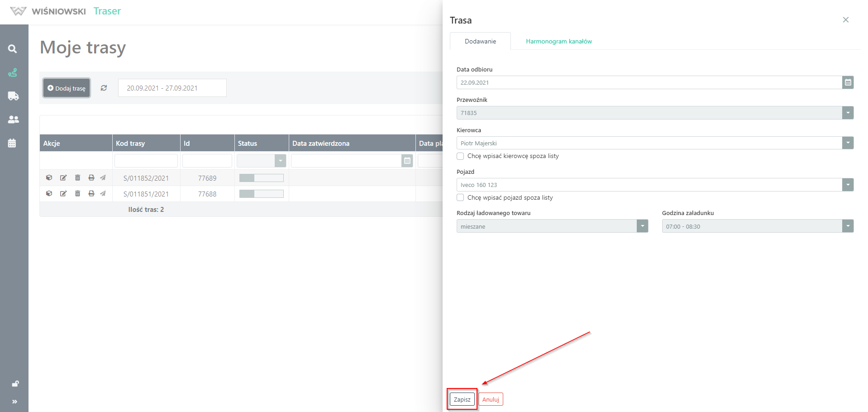This screenshot has height=412, width=868.
Task: Open the Data odbioru calendar picker
Action: tap(848, 82)
